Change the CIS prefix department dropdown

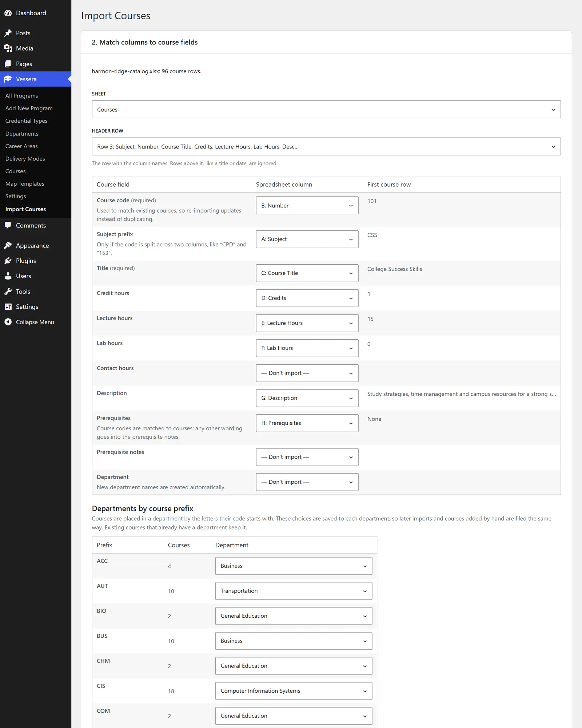click(294, 691)
